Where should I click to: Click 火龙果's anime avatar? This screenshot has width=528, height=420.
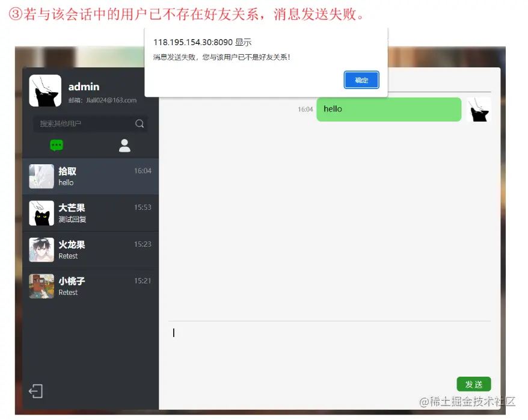41,250
